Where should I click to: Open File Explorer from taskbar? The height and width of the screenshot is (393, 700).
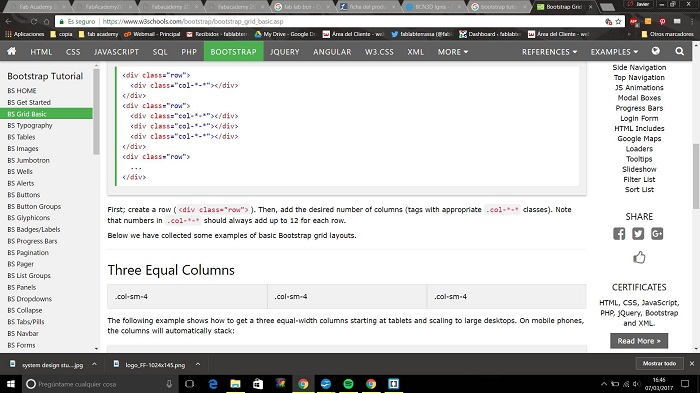pos(235,384)
